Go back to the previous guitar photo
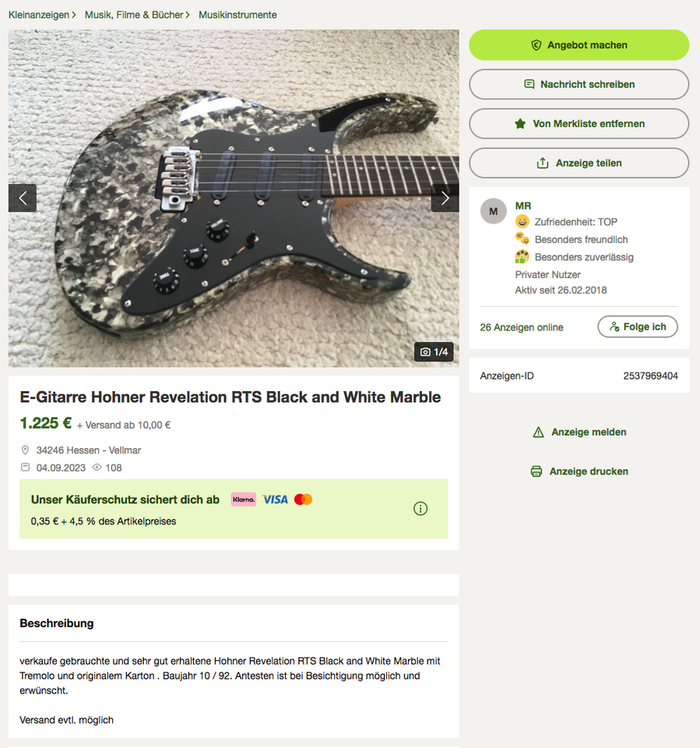Viewport: 700px width, 748px height. click(x=23, y=198)
